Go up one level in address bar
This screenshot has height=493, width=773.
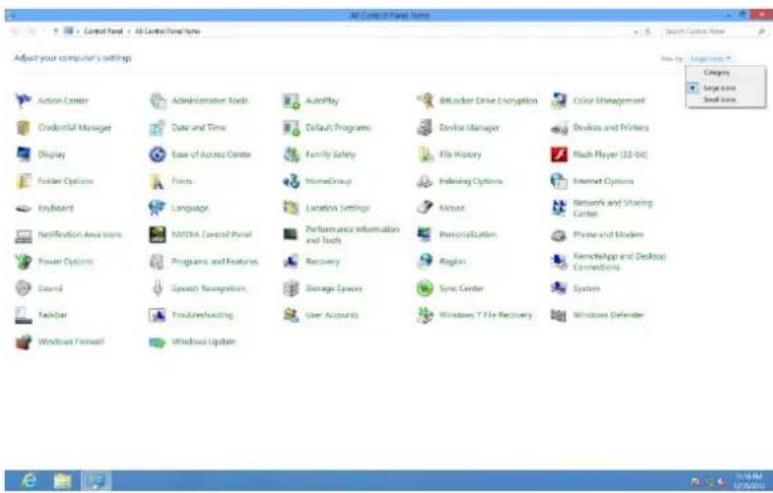coord(55,32)
